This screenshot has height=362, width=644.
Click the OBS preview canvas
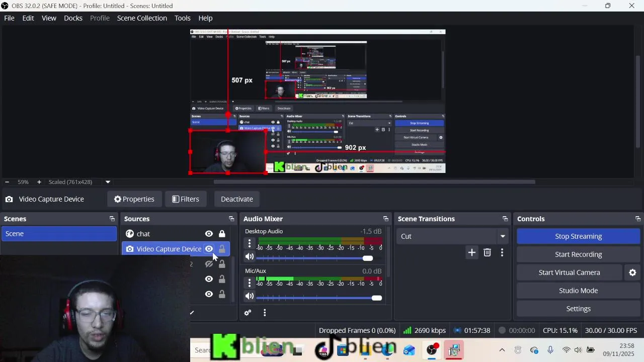pyautogui.click(x=317, y=101)
